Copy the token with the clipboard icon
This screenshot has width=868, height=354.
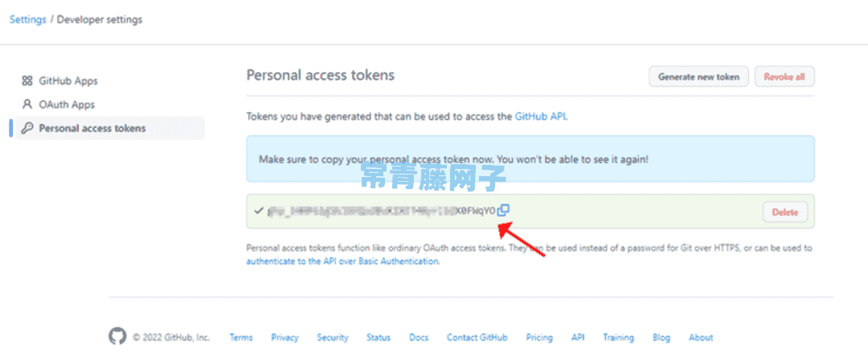point(503,210)
